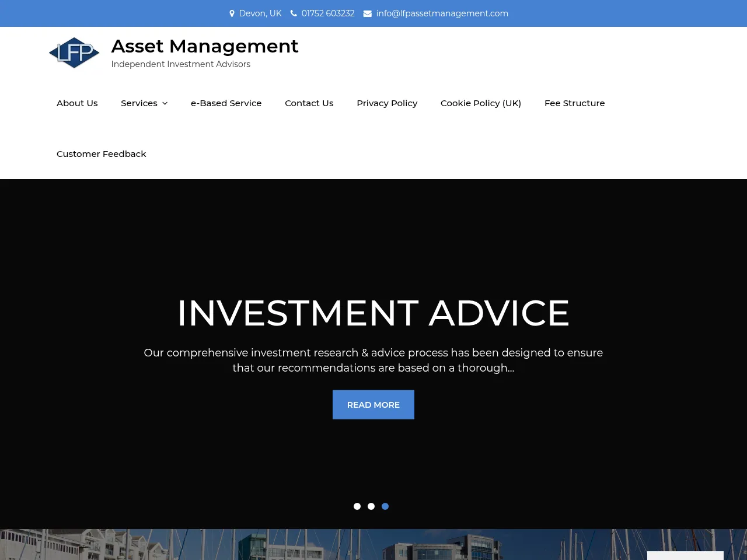Click the LFP logo image
This screenshot has width=747, height=560.
[74, 53]
